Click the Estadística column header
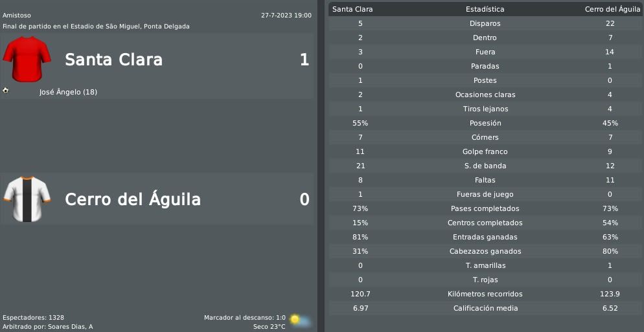This screenshot has width=644, height=332. click(485, 9)
